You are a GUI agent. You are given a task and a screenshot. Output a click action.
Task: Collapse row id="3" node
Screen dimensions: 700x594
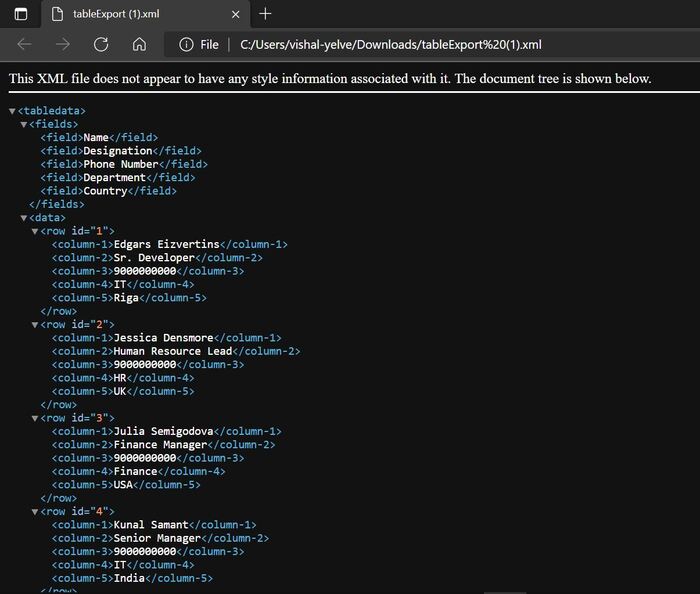pos(35,419)
